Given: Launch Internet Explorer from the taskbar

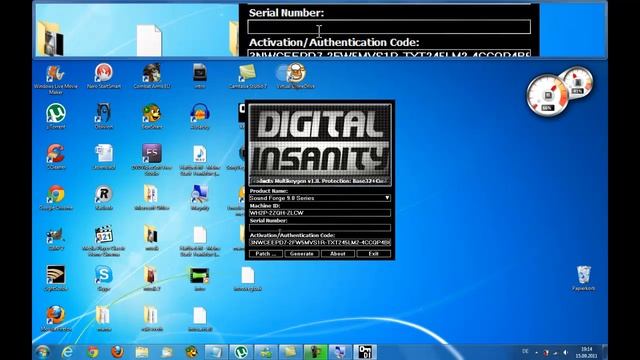Looking at the screenshot, I should tap(67, 352).
